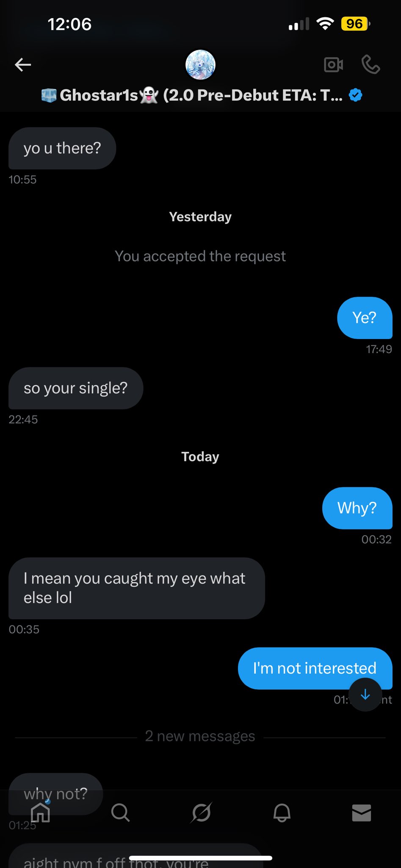Start a video call with Ghostar1s
Viewport: 401px width, 868px height.
(x=333, y=65)
